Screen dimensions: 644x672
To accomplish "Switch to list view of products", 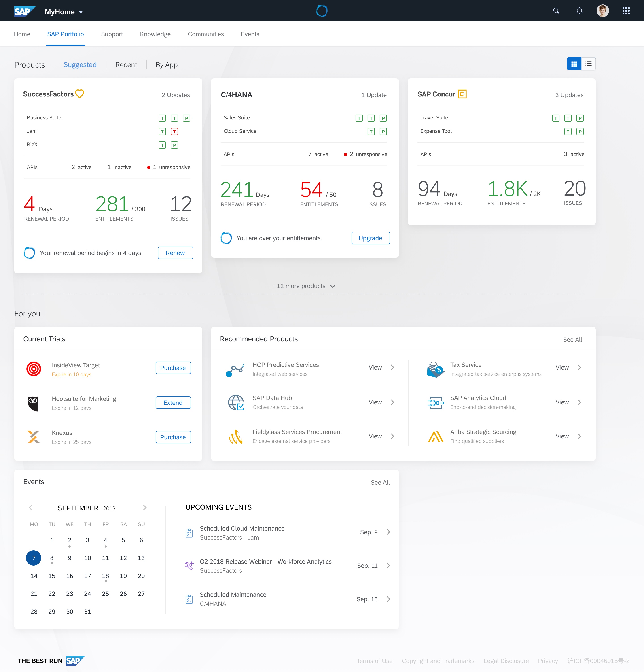I will (x=588, y=64).
